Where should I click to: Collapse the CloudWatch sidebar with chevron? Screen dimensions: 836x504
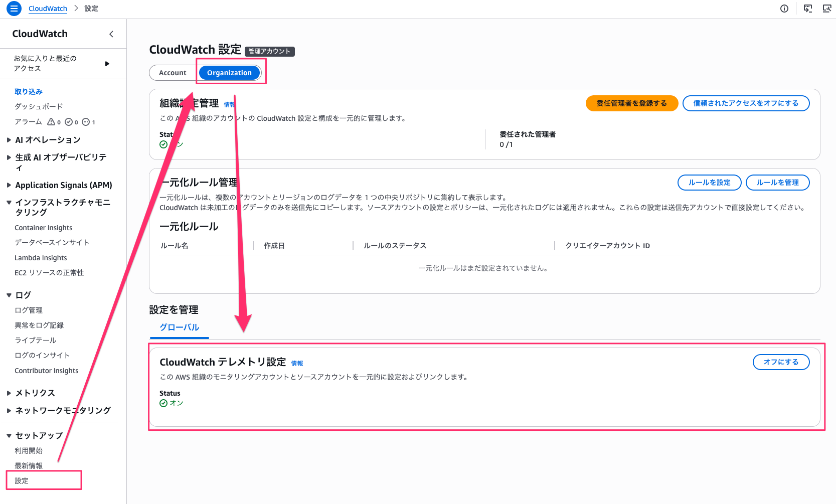[111, 34]
